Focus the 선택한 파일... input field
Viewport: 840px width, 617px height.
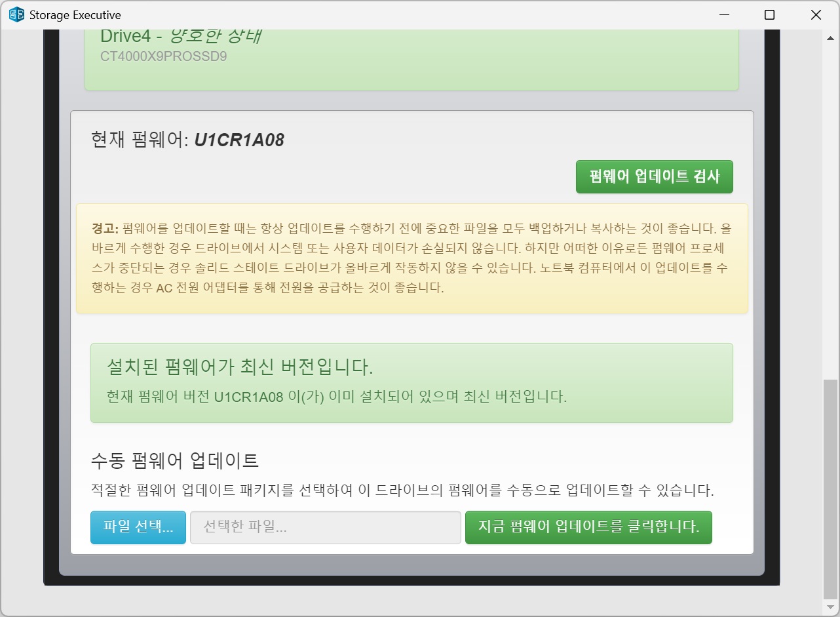[x=326, y=527]
